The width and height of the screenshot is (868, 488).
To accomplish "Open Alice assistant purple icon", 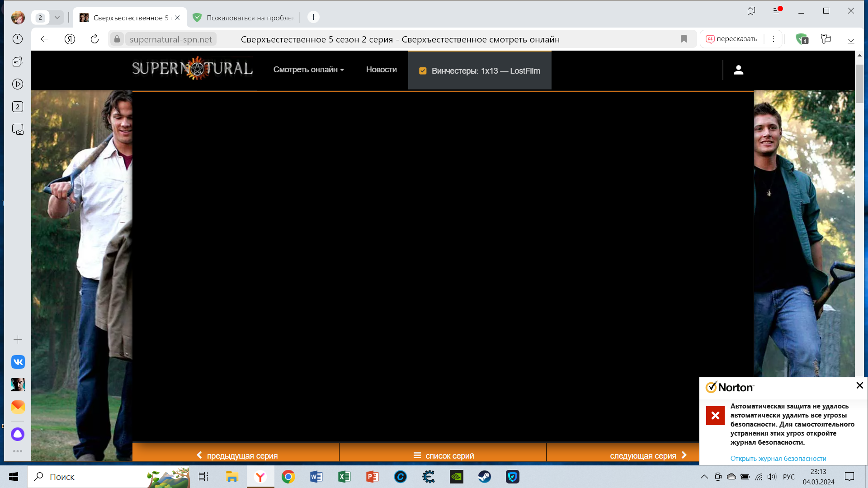I will click(18, 434).
